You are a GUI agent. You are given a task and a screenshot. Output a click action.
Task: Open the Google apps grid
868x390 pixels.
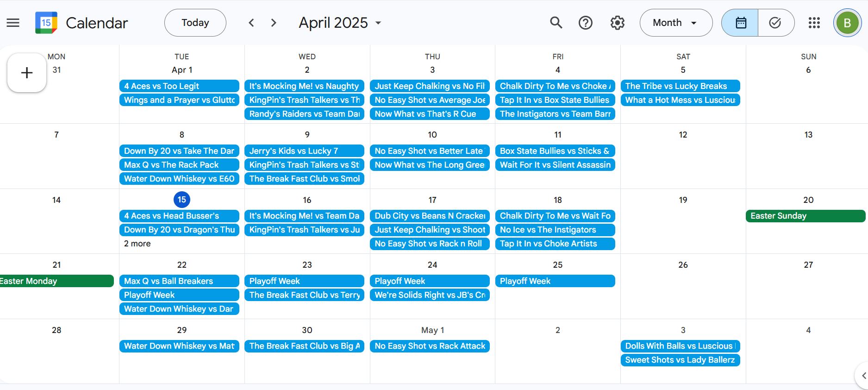pos(814,23)
